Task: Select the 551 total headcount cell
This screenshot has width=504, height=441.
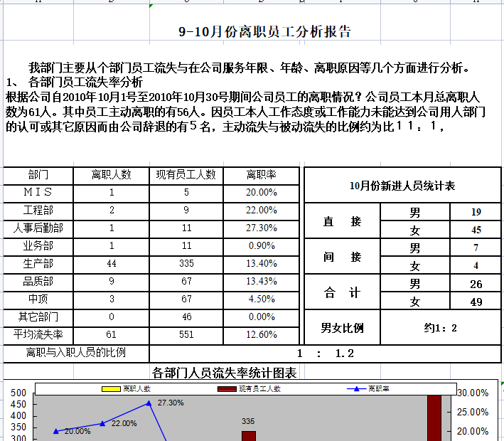Action: (x=186, y=336)
